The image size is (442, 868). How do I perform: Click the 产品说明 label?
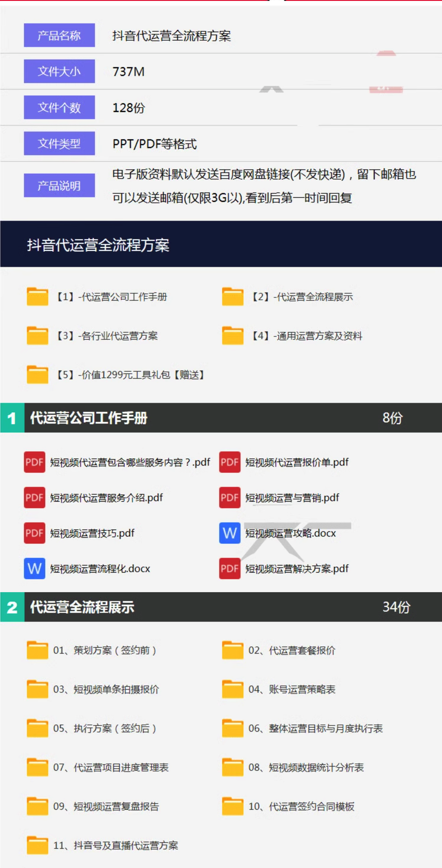59,185
